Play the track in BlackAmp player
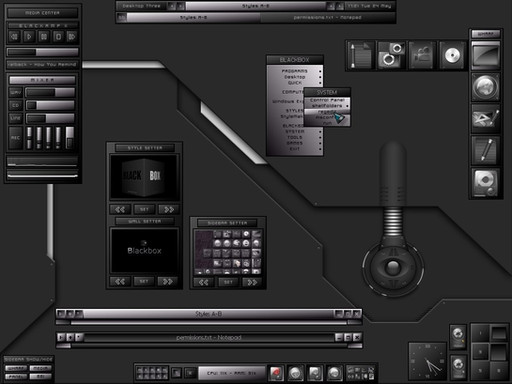This screenshot has width=512, height=384. point(29,36)
